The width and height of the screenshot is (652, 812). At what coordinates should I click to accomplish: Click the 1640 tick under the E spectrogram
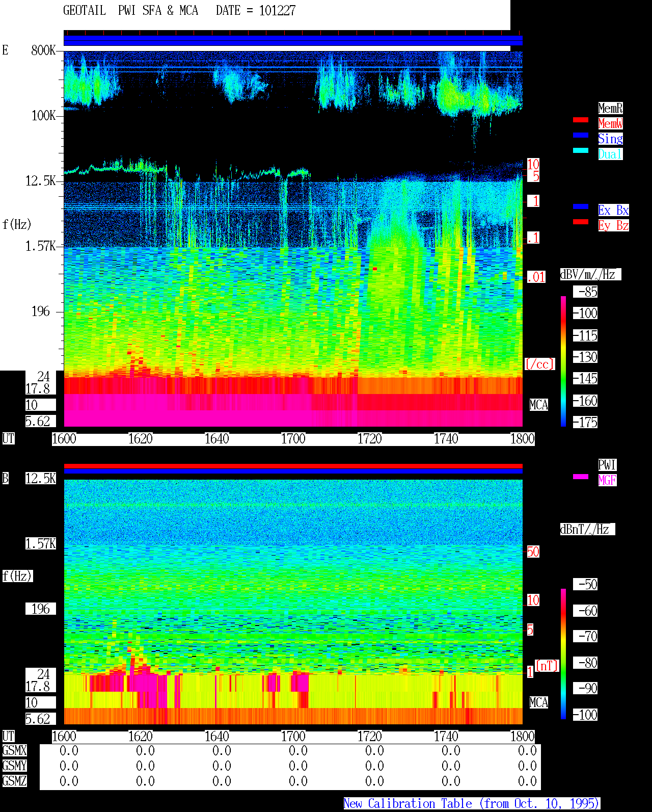(217, 439)
